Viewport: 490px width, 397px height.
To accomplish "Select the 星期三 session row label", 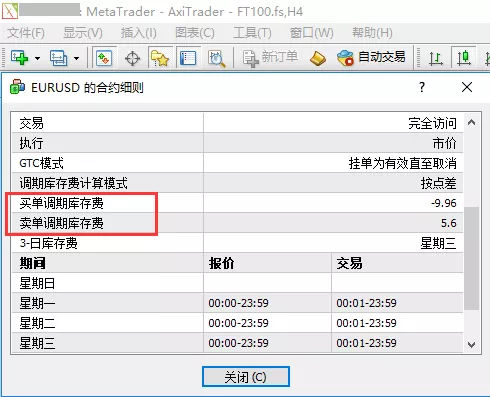I will [x=37, y=343].
